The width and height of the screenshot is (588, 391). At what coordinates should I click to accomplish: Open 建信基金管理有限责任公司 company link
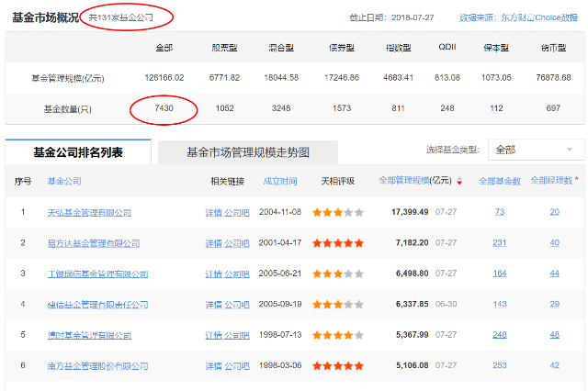pos(97,305)
